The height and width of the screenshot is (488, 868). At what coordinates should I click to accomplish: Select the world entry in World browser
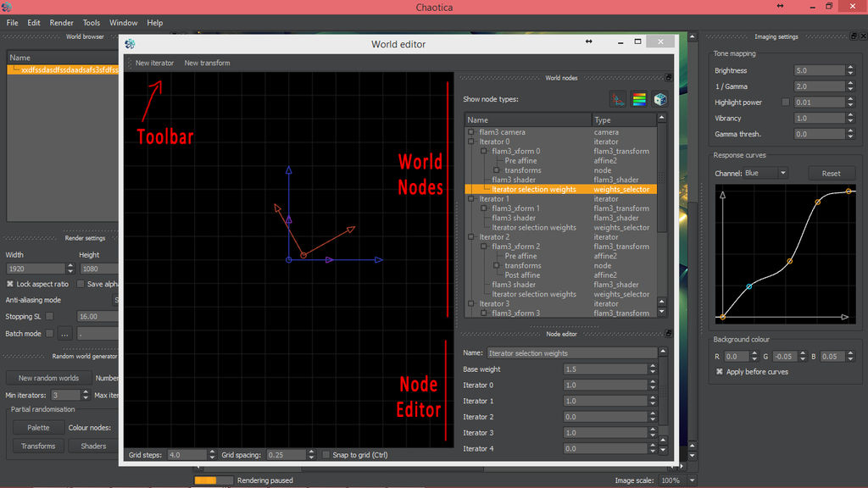tap(63, 69)
